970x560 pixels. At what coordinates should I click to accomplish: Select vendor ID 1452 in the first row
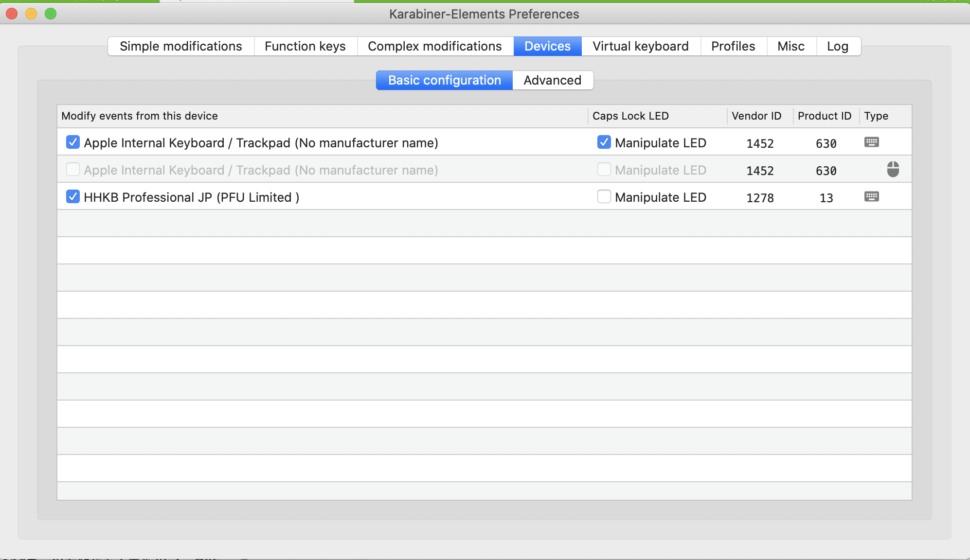coord(760,143)
